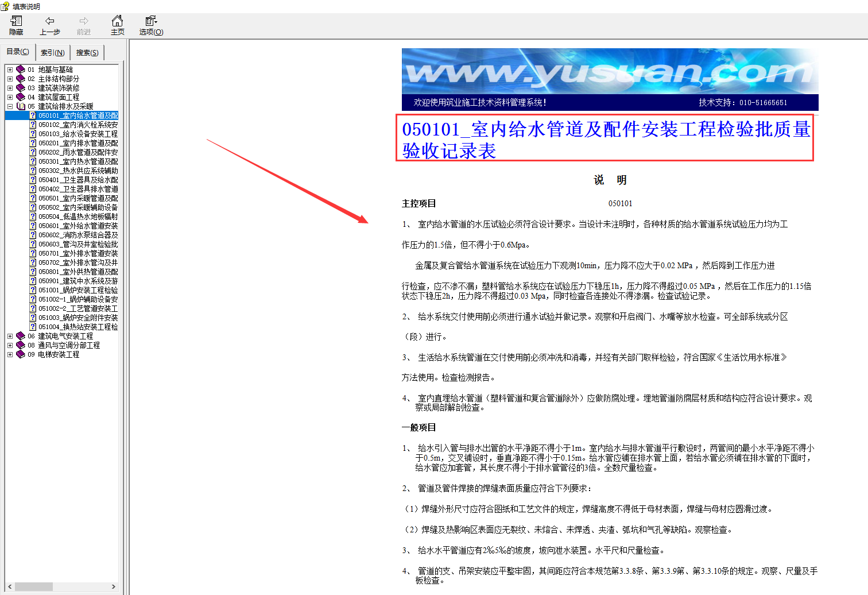Expand the 08 通风与空调分部工程 node
This screenshot has width=868, height=595.
(x=10, y=345)
